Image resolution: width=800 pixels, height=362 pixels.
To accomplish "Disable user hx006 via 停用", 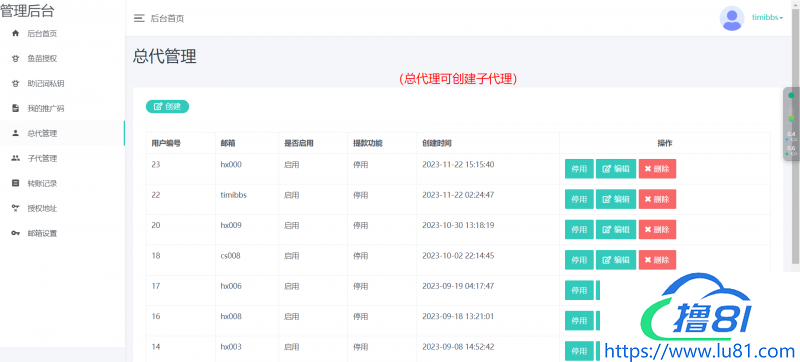I will click(x=579, y=290).
